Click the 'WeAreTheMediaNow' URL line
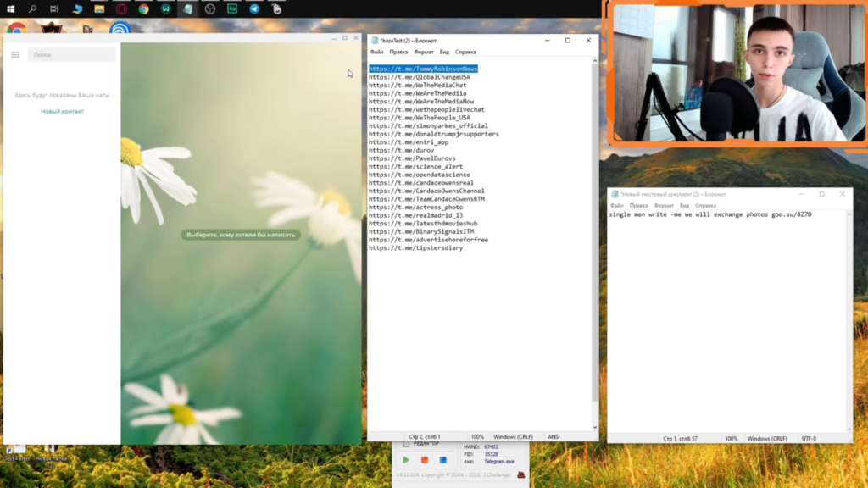Viewport: 868px width, 488px height. click(x=421, y=102)
